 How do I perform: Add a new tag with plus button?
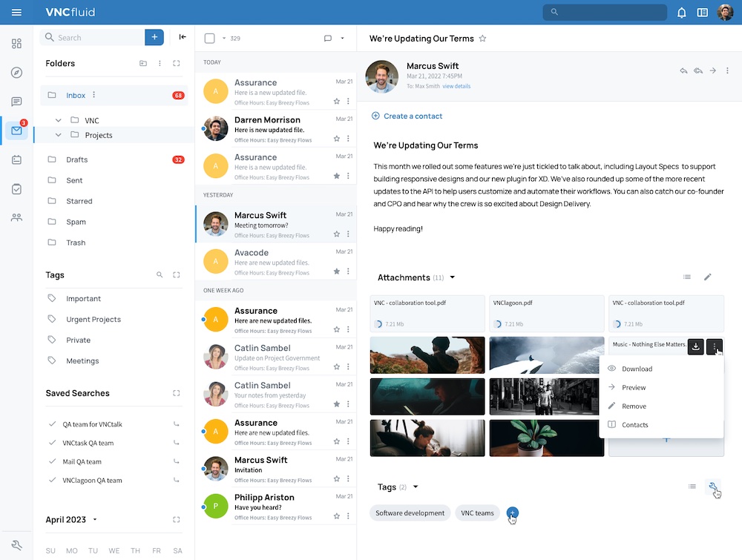point(512,513)
